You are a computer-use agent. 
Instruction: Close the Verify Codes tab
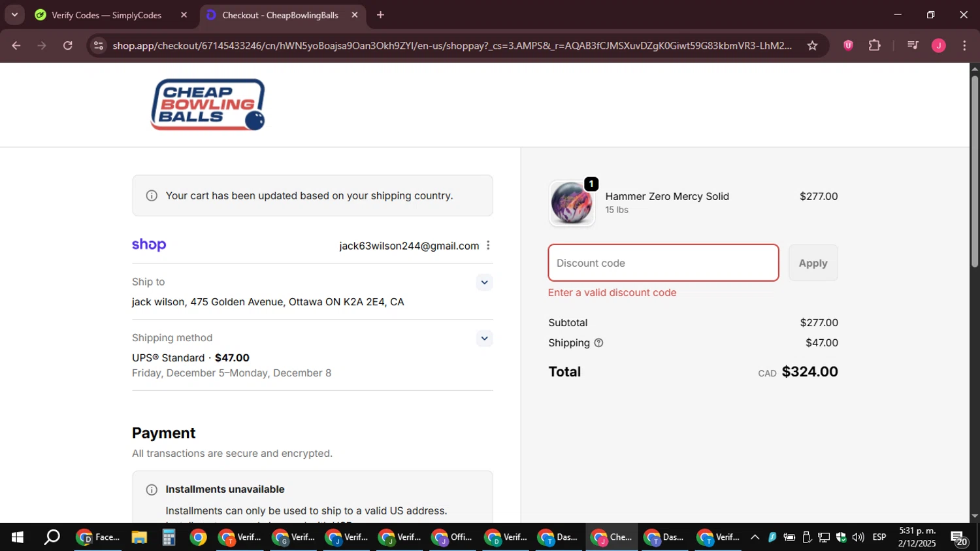tap(184, 15)
